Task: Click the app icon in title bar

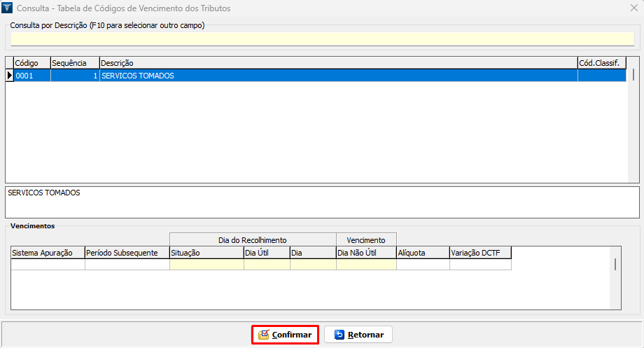Action: (x=8, y=8)
